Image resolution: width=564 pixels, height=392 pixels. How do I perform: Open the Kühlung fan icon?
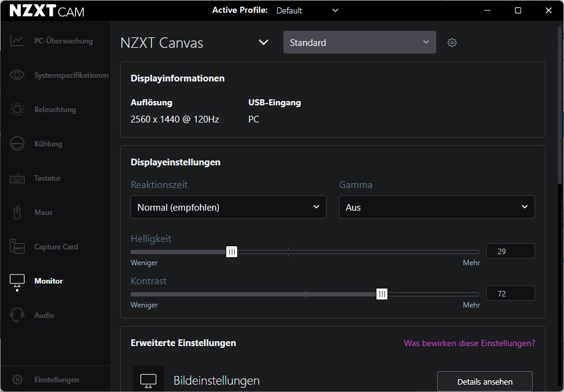(x=17, y=144)
